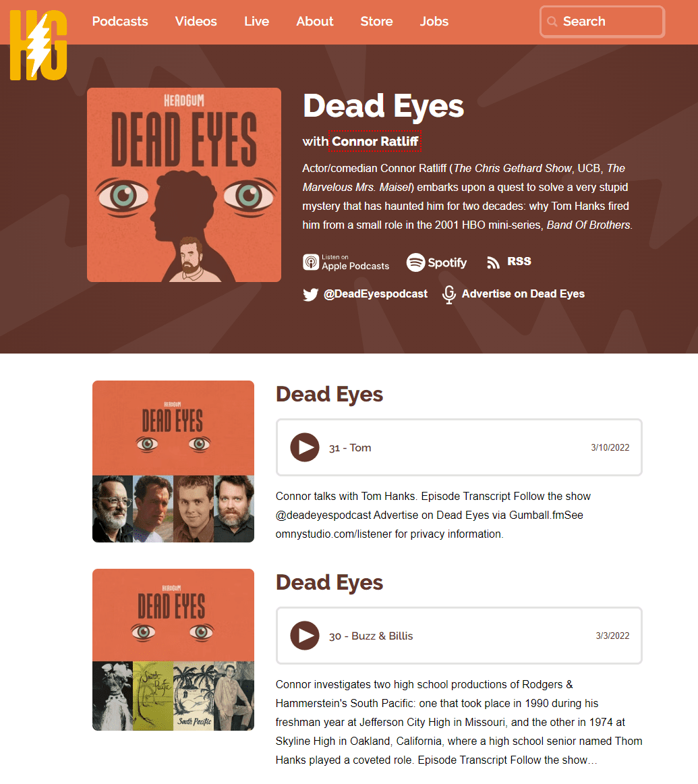698x784 pixels.
Task: Open the Live section
Action: point(256,22)
